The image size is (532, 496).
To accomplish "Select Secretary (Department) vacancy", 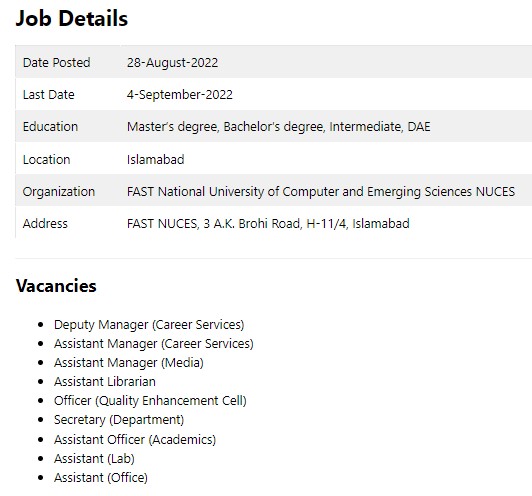I will (x=119, y=420).
